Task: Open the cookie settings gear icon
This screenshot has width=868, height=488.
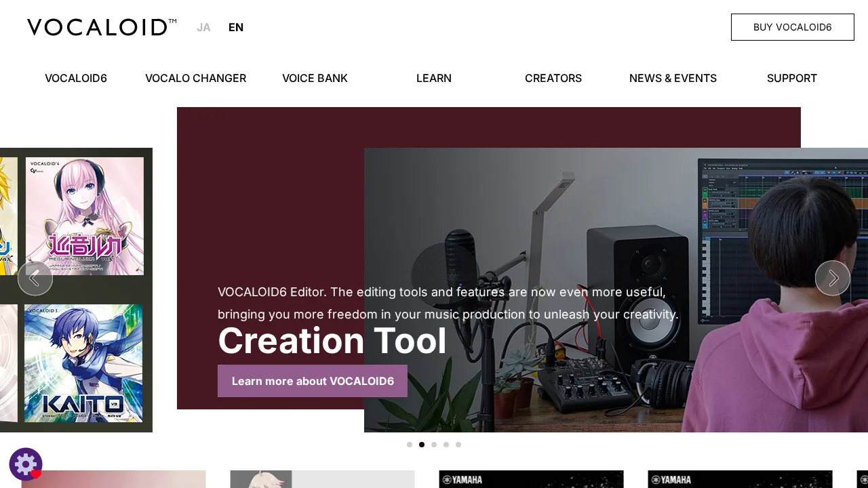Action: (26, 464)
